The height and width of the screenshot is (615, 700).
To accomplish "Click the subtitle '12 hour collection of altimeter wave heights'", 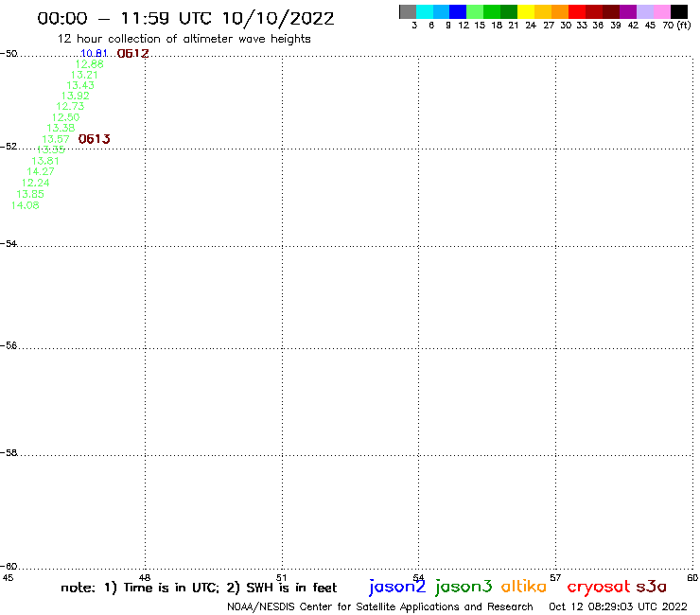I will [x=184, y=39].
